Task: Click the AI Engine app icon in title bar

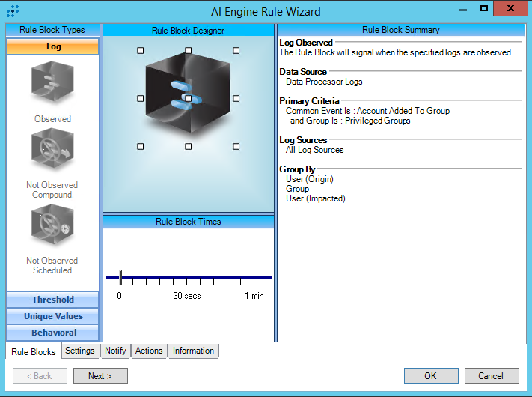Action: point(12,11)
